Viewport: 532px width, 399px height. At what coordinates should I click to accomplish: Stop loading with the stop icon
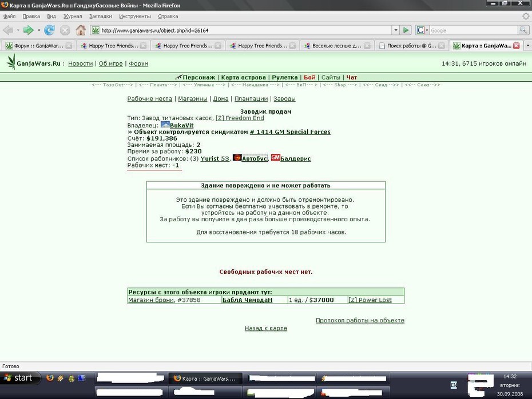[x=65, y=30]
